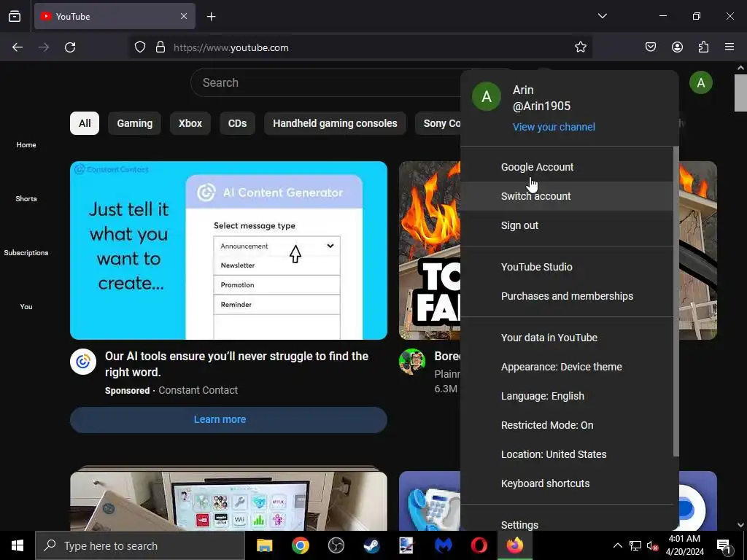Go to Home in sidebar
This screenshot has width=747, height=560.
[26, 145]
